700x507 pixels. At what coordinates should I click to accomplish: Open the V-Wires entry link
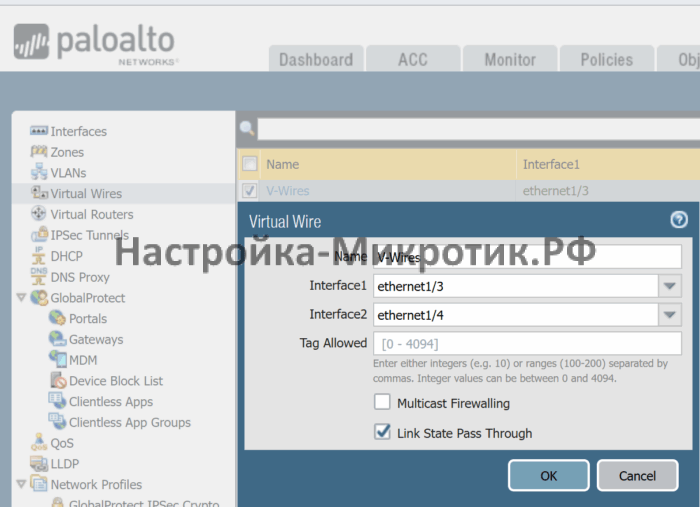(288, 191)
